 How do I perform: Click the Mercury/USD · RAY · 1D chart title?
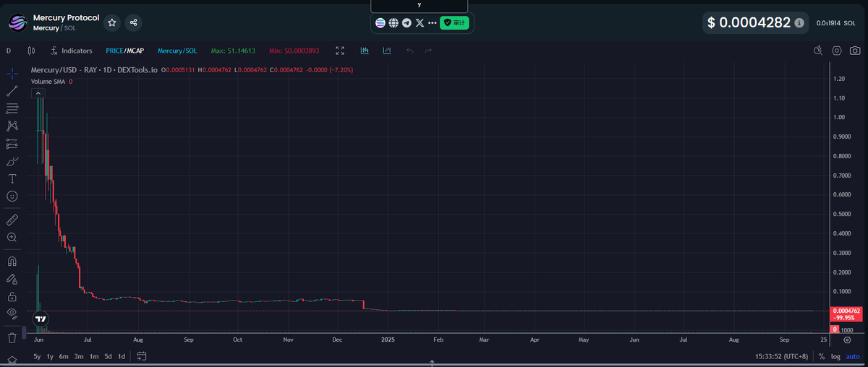[94, 70]
